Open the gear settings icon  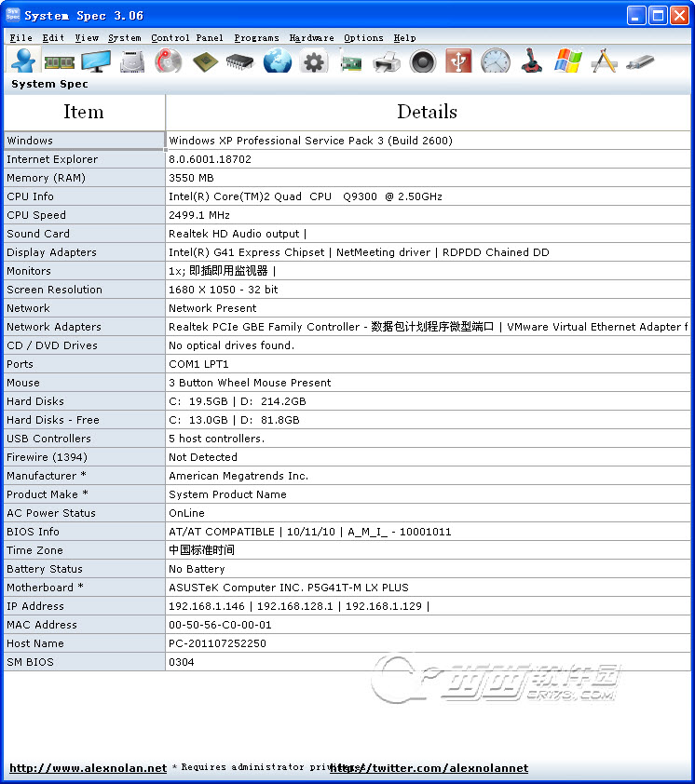click(314, 61)
